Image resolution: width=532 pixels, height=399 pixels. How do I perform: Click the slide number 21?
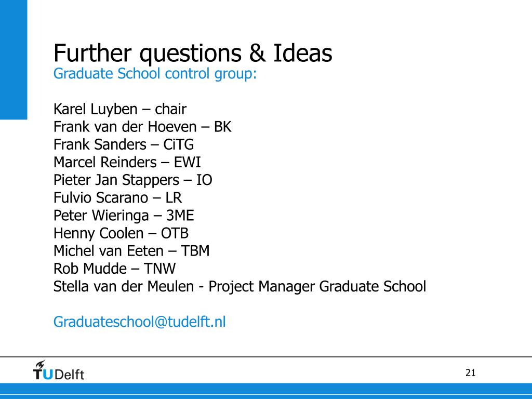(470, 373)
